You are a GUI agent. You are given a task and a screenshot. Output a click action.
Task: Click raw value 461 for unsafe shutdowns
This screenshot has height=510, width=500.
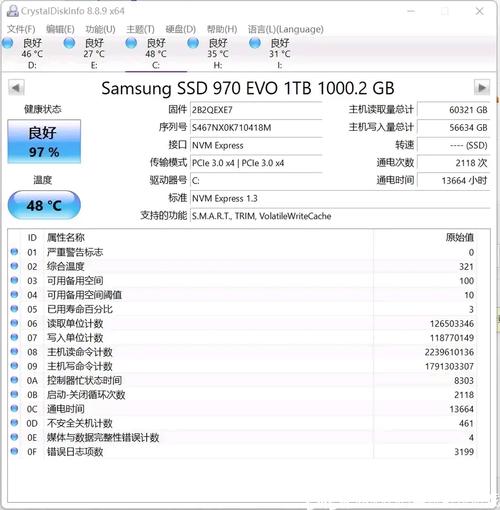466,423
